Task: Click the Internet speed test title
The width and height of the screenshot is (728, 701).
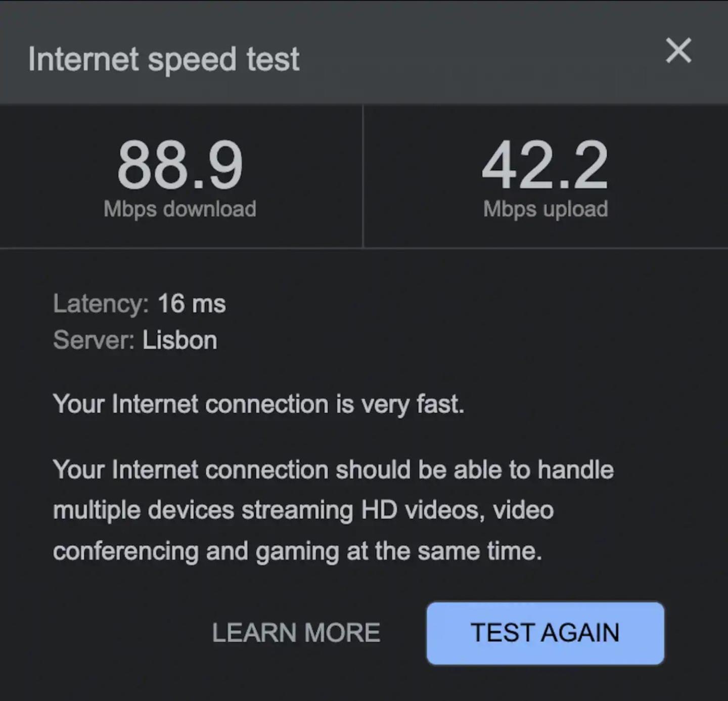Action: 164,60
